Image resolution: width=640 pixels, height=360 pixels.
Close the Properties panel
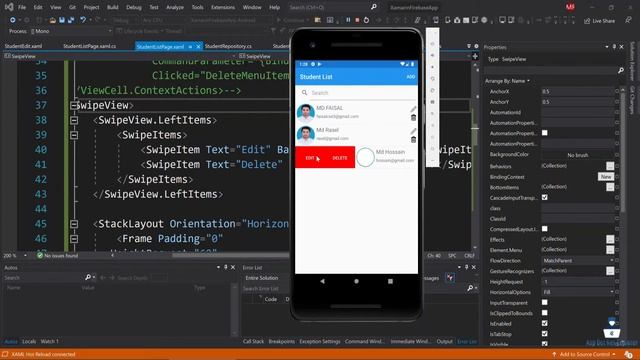[621, 47]
